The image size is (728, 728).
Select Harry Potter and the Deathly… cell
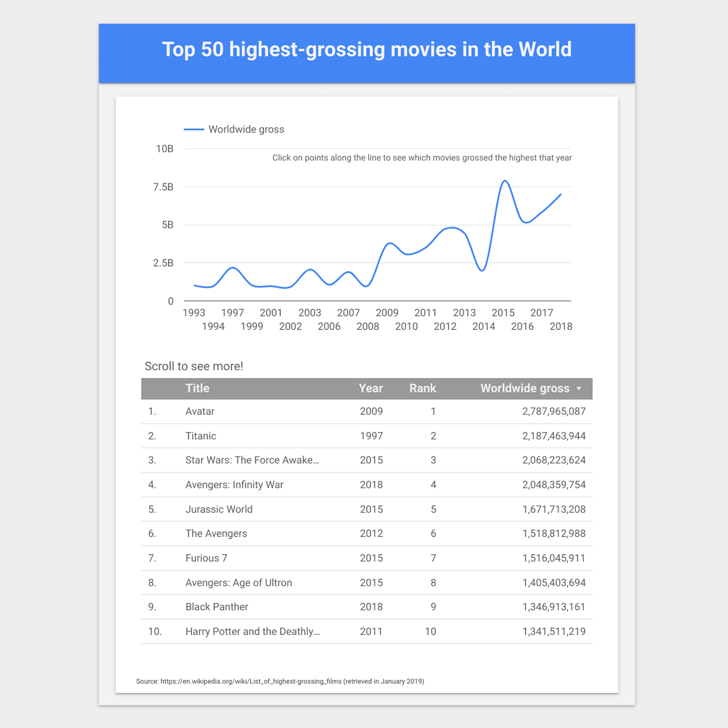(x=253, y=631)
